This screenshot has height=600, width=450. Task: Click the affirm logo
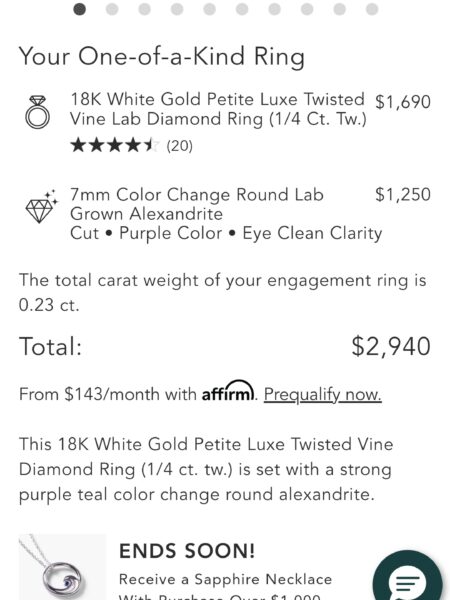[228, 391]
